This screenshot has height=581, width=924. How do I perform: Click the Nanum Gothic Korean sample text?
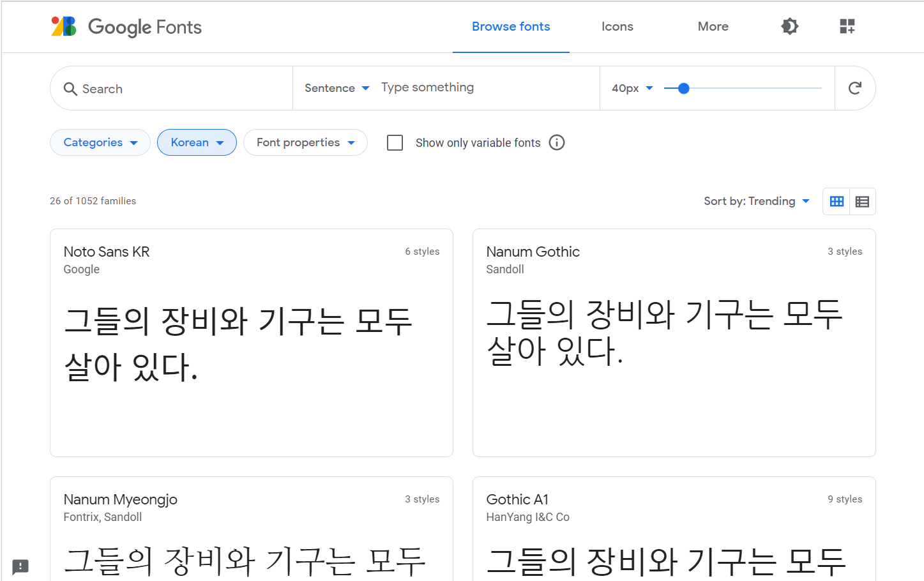tap(665, 333)
